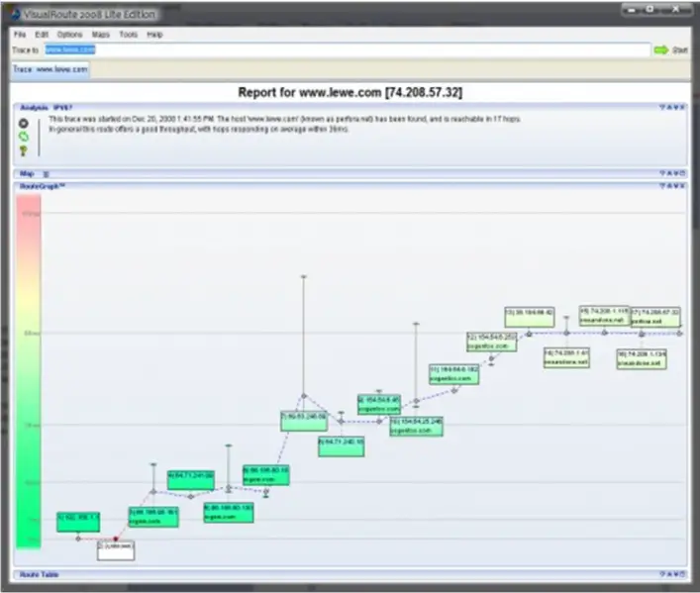Select hop 10 box '154.54.25.246 cogentco.com'
The width and height of the screenshot is (700, 593).
click(x=416, y=427)
